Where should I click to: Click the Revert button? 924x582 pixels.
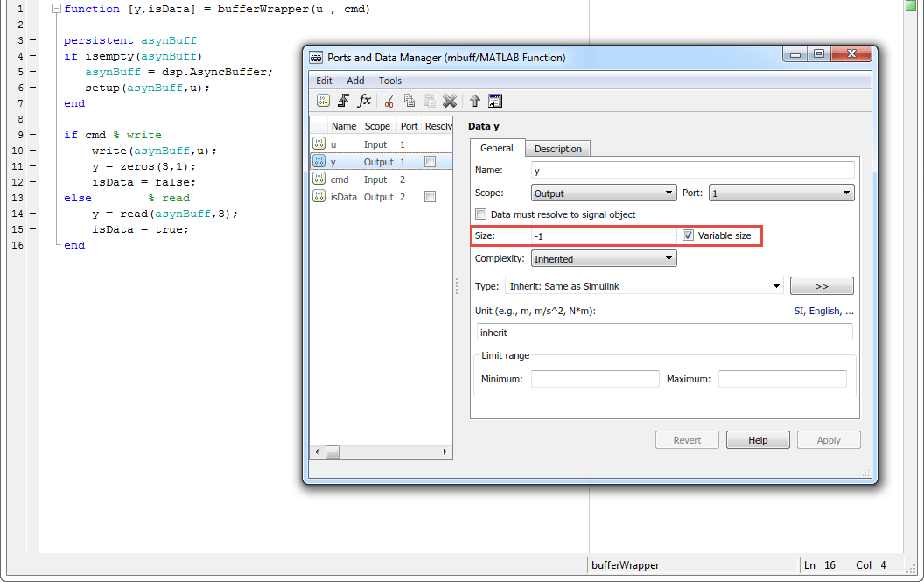point(687,440)
